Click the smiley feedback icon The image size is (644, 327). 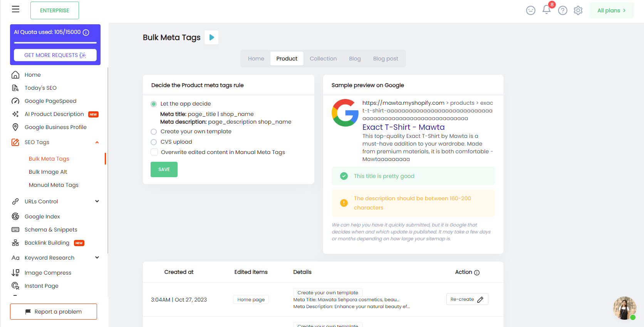coord(531,10)
